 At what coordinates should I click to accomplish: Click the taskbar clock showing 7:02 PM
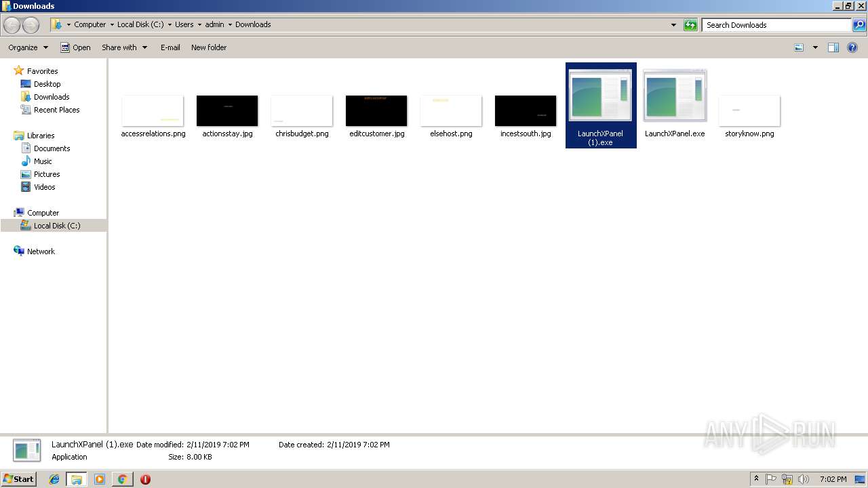pos(833,479)
